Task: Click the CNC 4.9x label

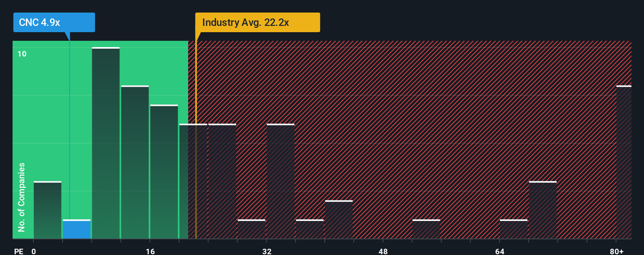Action: pyautogui.click(x=54, y=22)
